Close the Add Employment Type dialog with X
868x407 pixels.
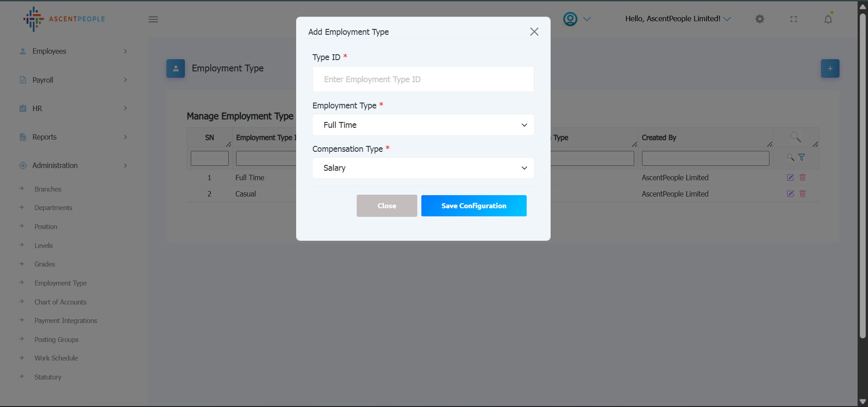coord(534,32)
